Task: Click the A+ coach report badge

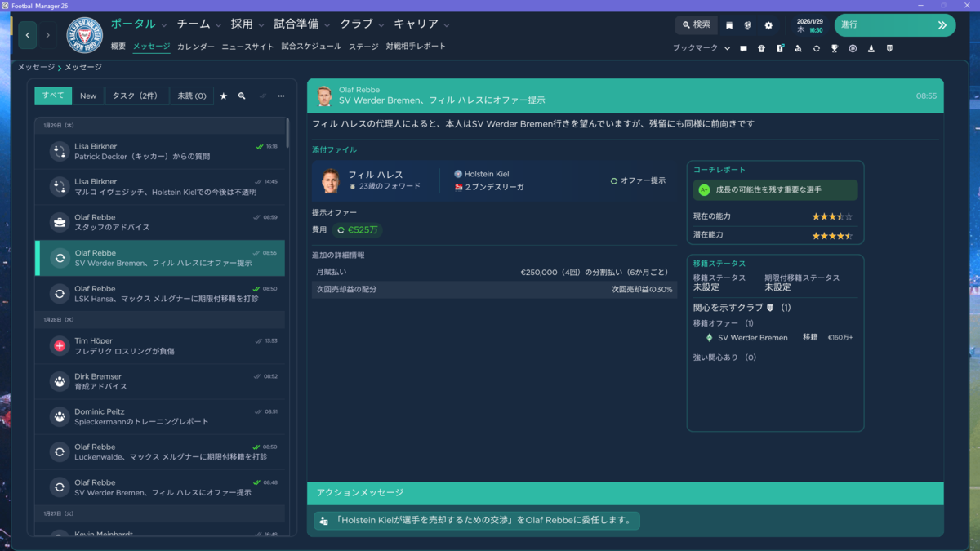Action: (x=704, y=189)
